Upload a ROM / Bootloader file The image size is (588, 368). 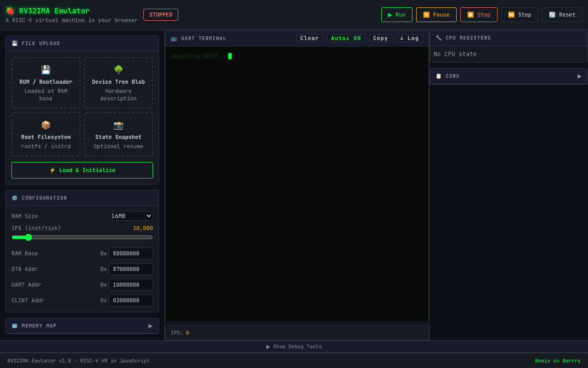coord(46,83)
